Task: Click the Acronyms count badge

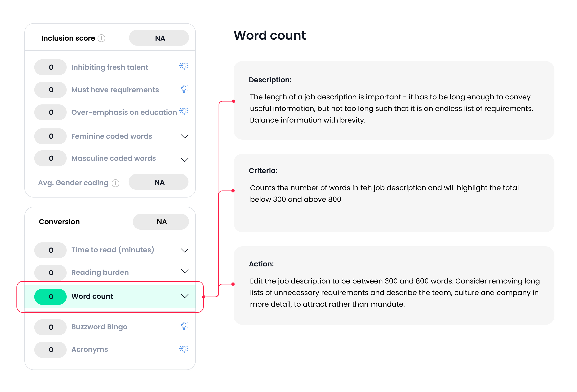Action: click(x=50, y=350)
